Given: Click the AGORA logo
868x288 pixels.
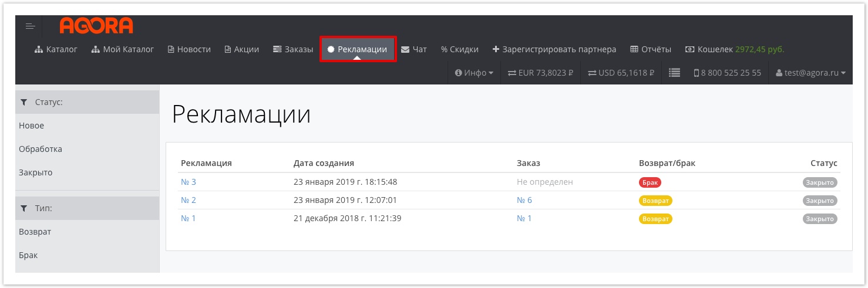Looking at the screenshot, I should [96, 26].
